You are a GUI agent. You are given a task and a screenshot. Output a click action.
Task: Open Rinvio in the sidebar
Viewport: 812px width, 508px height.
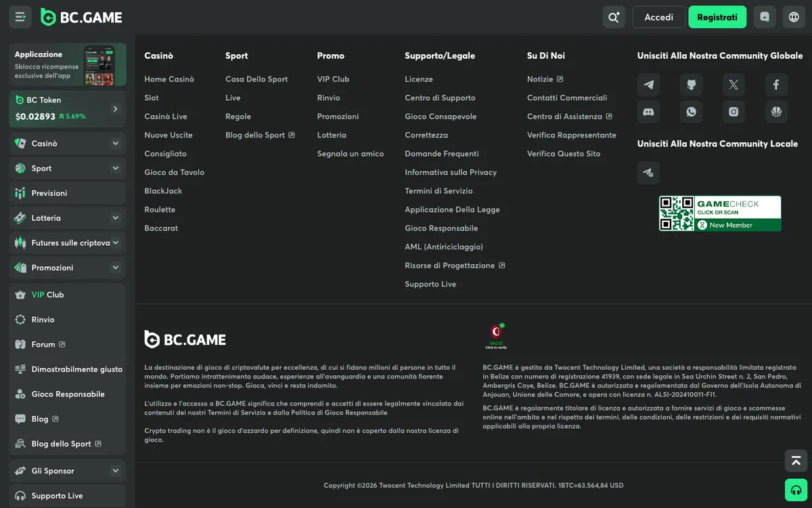(x=68, y=320)
